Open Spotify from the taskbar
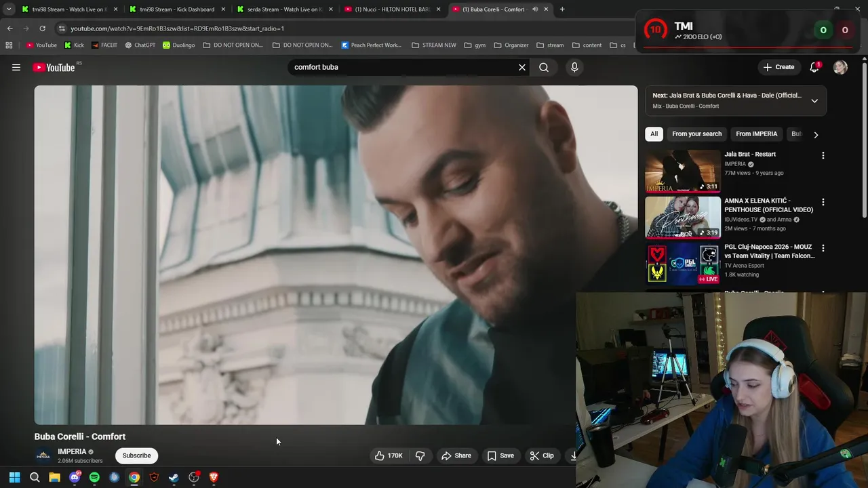The height and width of the screenshot is (488, 868). click(94, 477)
